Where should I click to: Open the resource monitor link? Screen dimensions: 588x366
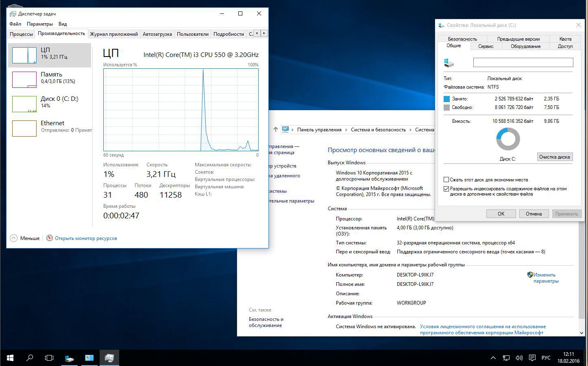pyautogui.click(x=86, y=238)
